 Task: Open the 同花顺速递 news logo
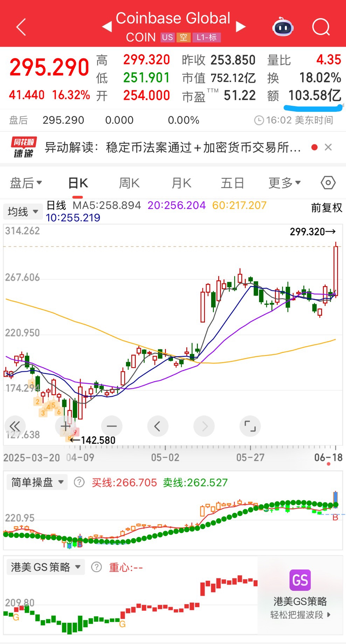[23, 147]
